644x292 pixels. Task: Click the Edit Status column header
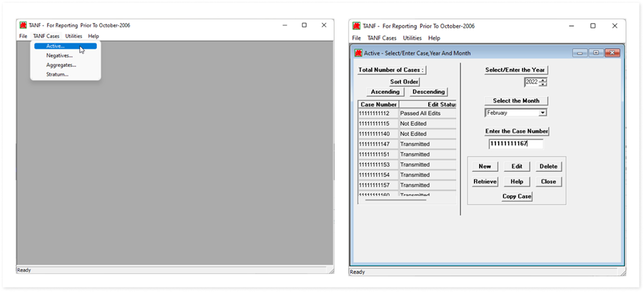tap(428, 104)
